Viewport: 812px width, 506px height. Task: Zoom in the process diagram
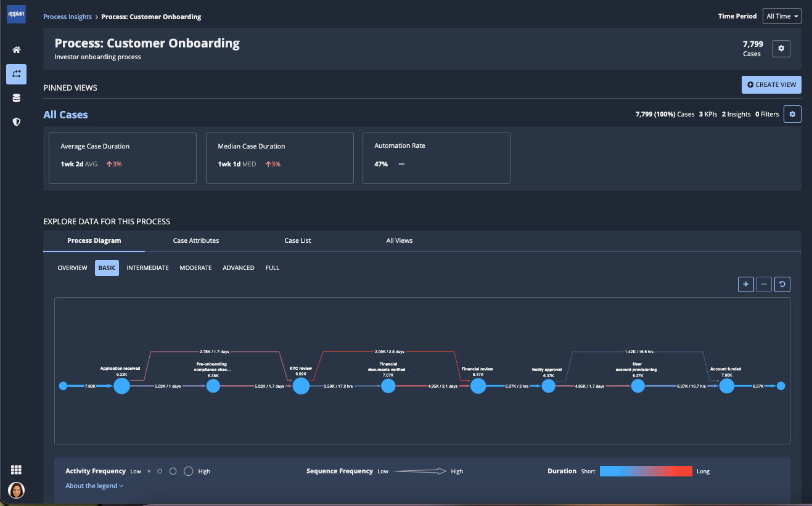point(746,284)
